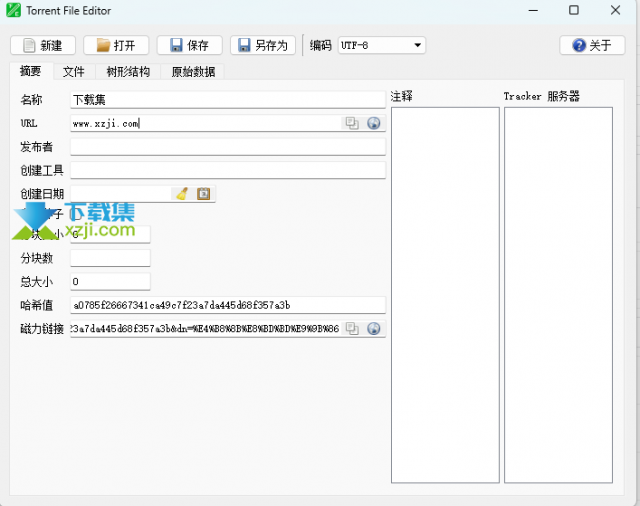Select the 哈希值 hash value field
Viewport: 640px width, 506px height.
coord(227,305)
